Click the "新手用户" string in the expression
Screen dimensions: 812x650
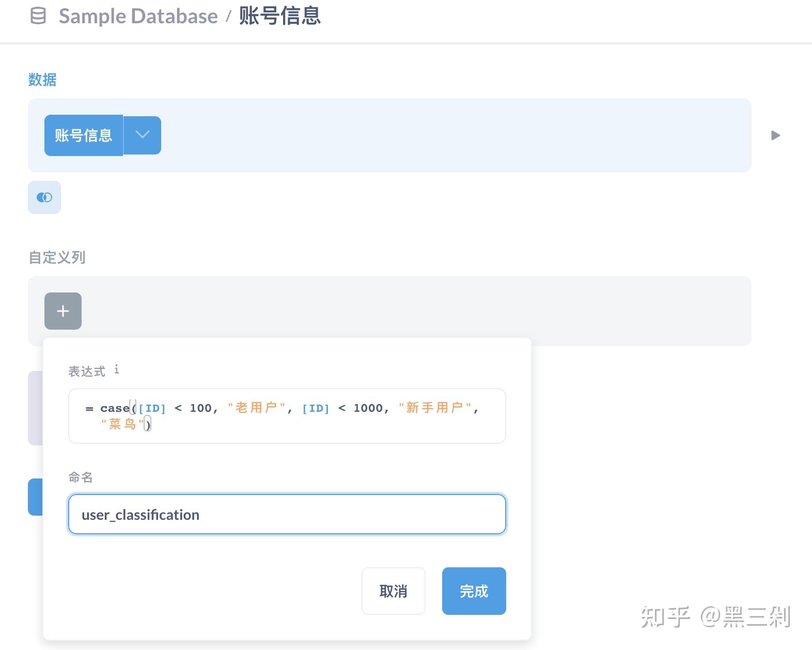click(x=435, y=408)
